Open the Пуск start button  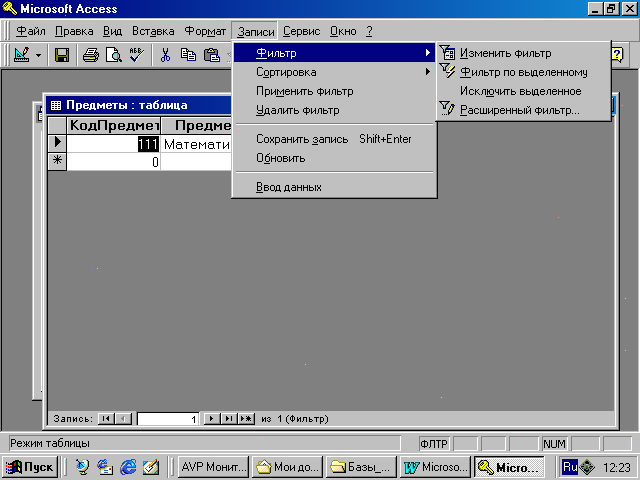point(30,467)
